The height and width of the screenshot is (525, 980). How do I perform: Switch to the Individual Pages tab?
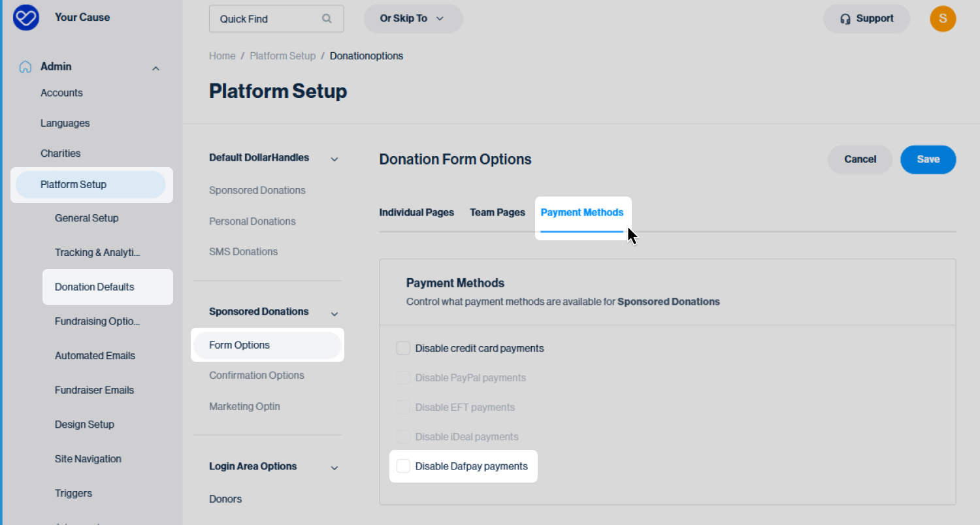pyautogui.click(x=416, y=213)
